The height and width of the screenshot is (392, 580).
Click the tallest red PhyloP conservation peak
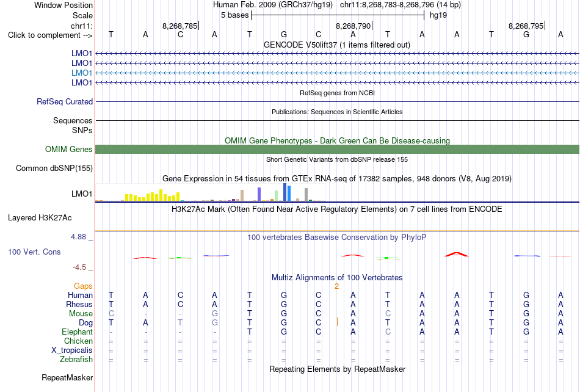pyautogui.click(x=457, y=254)
